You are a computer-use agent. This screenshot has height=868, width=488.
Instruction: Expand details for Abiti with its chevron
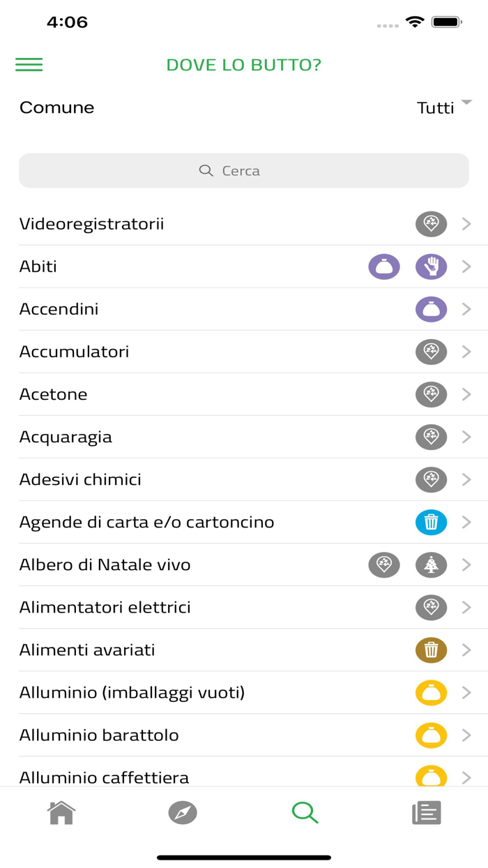pyautogui.click(x=466, y=267)
